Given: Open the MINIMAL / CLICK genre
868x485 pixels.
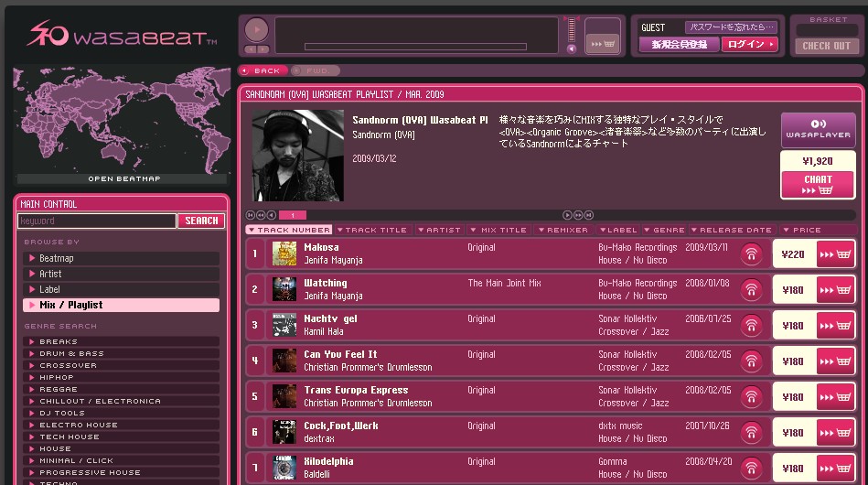Looking at the screenshot, I should click(x=122, y=460).
